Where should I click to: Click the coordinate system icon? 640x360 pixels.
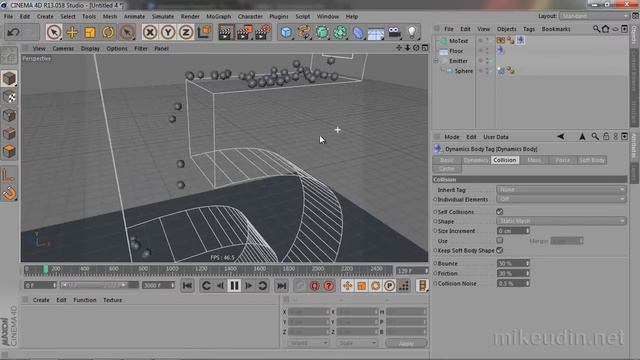[x=204, y=32]
